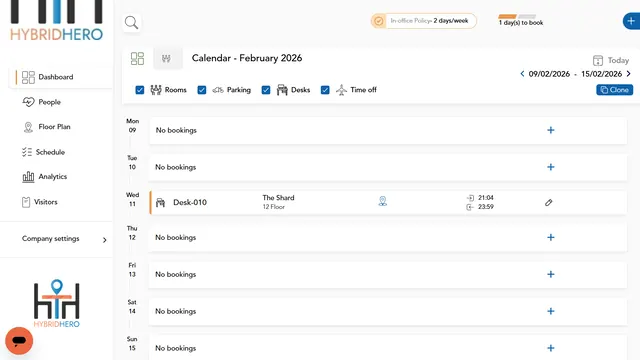
Task: Click the Today button label
Action: 618,60
